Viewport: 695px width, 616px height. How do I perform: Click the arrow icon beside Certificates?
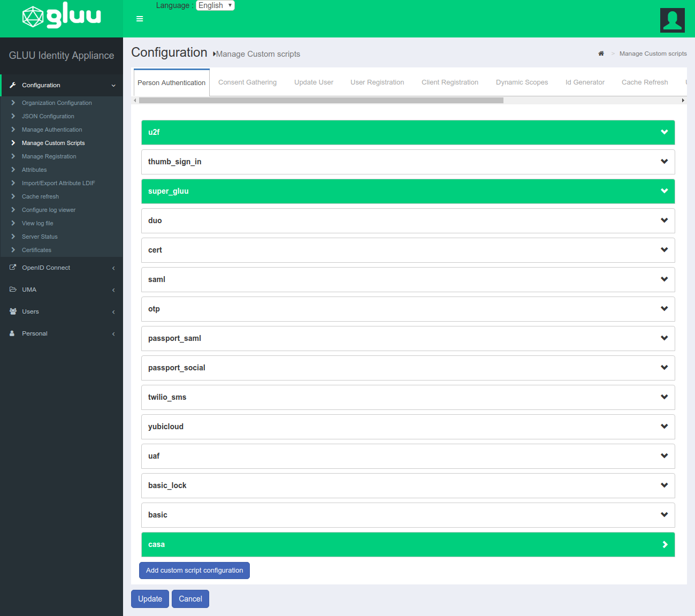click(13, 250)
